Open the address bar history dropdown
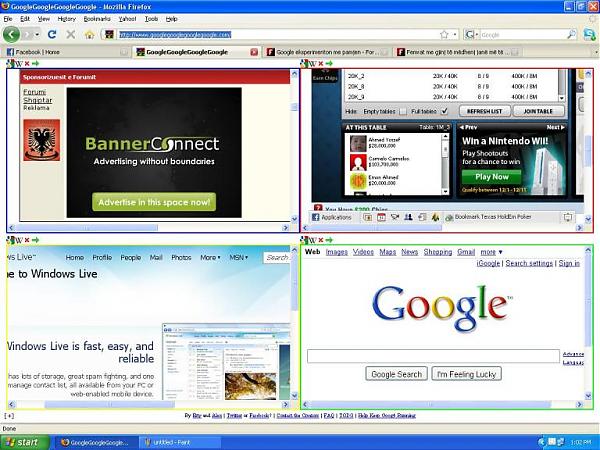Viewport: 600px width, 450px height. [455, 35]
